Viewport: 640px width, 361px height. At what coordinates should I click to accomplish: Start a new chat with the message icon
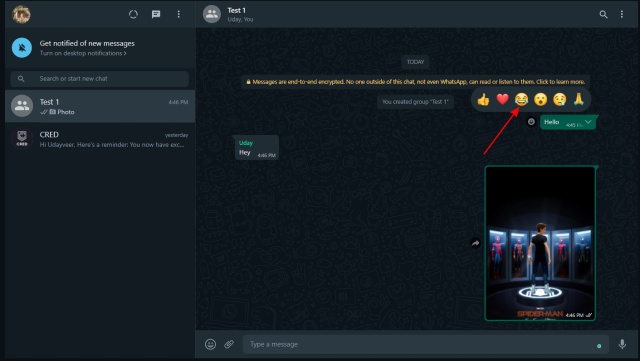(x=156, y=14)
